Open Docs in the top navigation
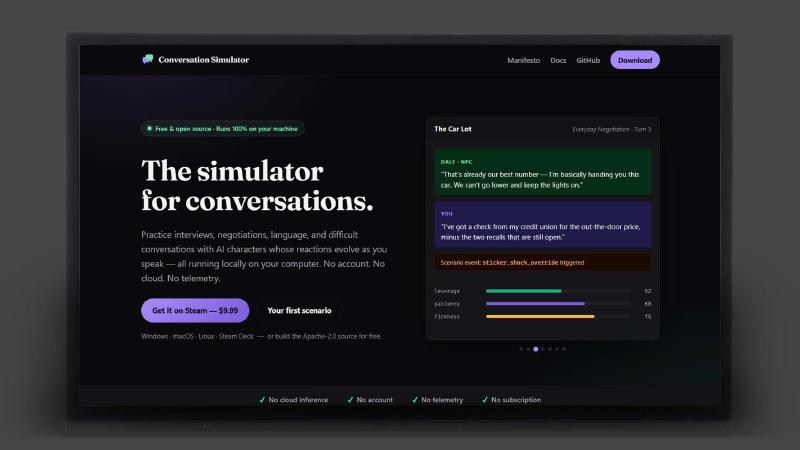This screenshot has height=450, width=800. (x=558, y=60)
